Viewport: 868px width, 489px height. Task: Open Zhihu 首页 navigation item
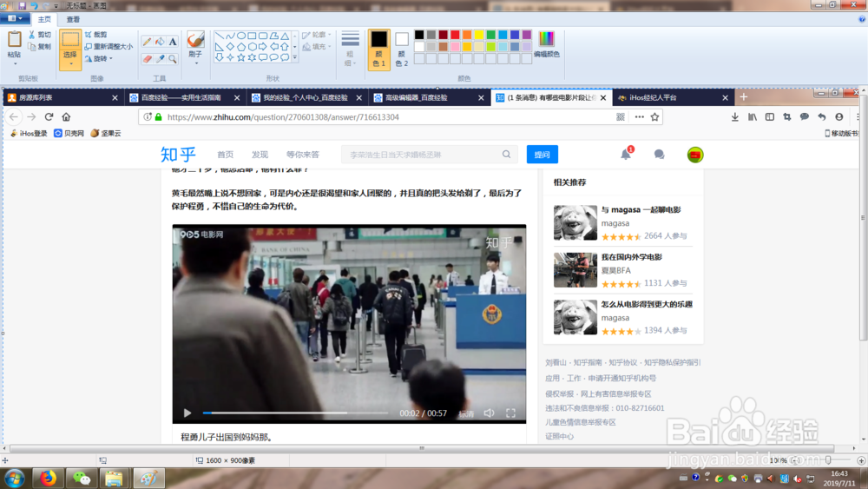tap(226, 155)
